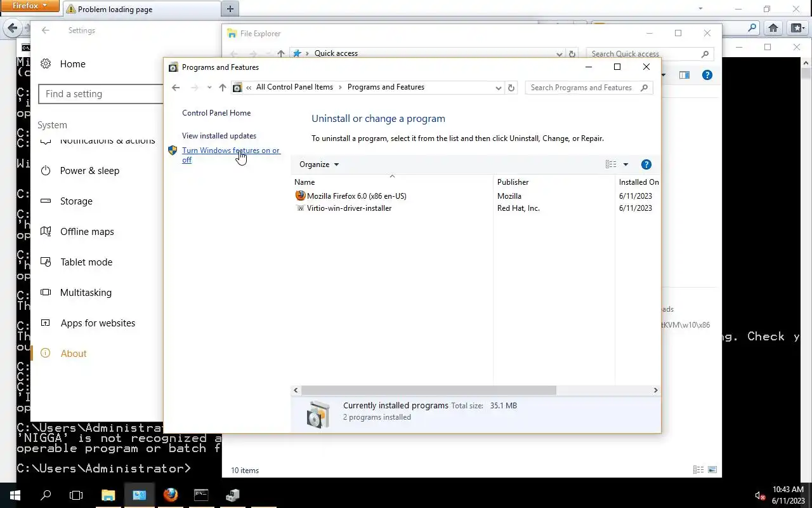Click All Control Panel Items breadcrumb
Viewport: 812px width, 508px height.
click(x=294, y=87)
